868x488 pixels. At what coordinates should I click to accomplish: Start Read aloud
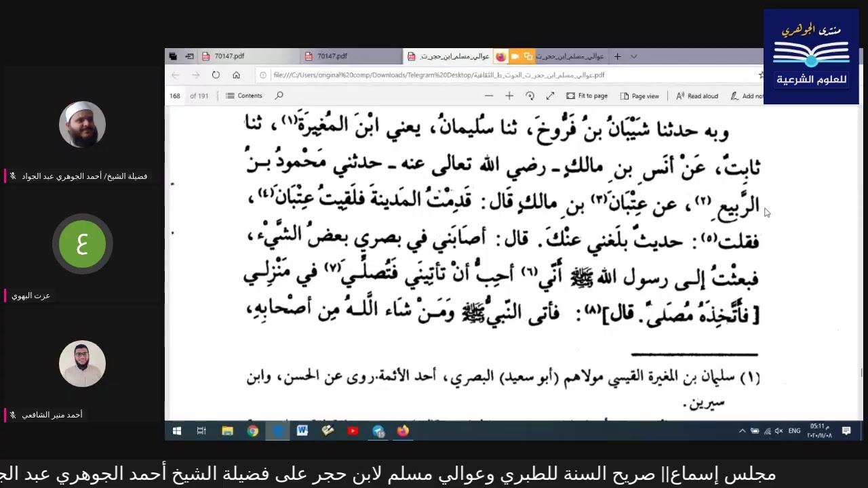697,96
